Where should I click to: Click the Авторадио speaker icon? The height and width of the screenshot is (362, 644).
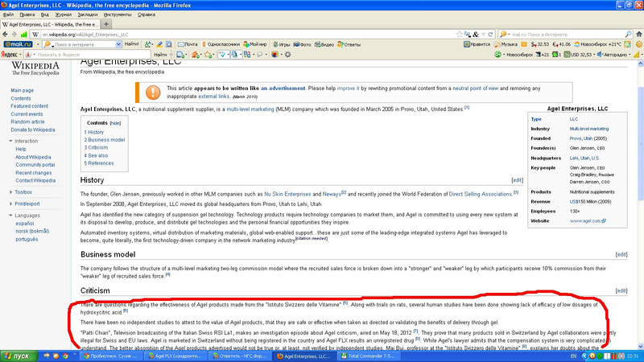600,55
